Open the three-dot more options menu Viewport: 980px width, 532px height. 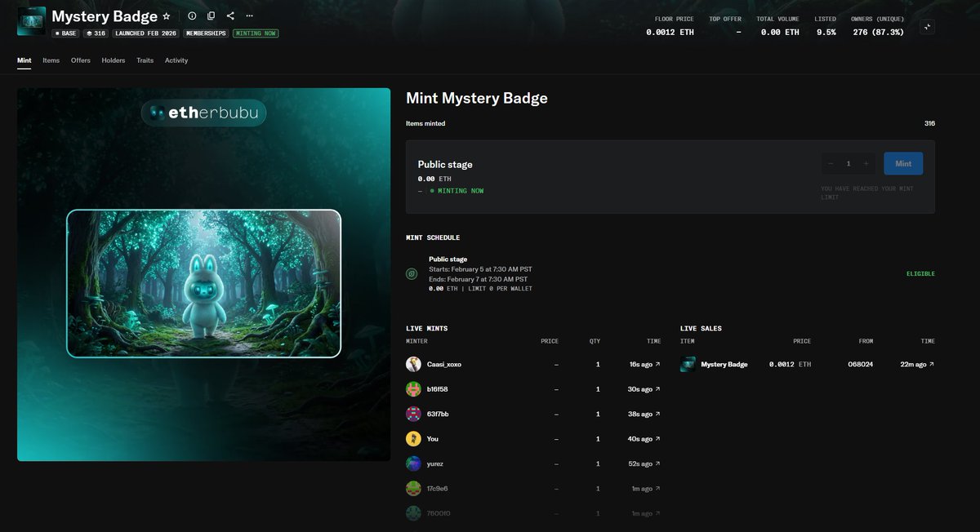click(249, 16)
